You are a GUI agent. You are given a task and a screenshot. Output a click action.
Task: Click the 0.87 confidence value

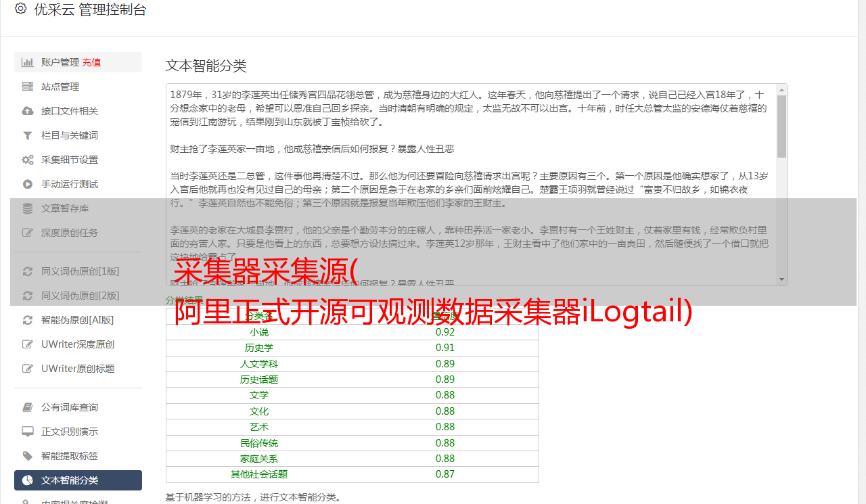tap(445, 474)
